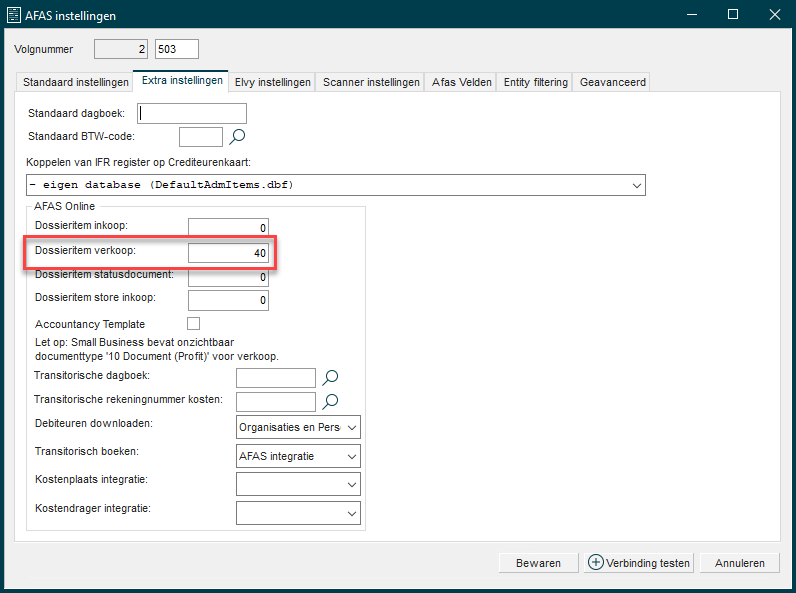Focus the Dossieritem verkoop field
796x593 pixels.
click(x=228, y=253)
